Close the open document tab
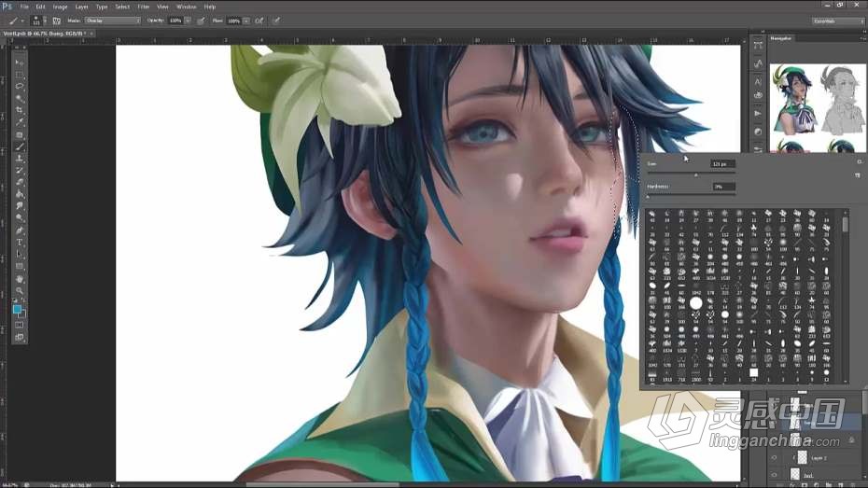868x488 pixels. [91, 34]
